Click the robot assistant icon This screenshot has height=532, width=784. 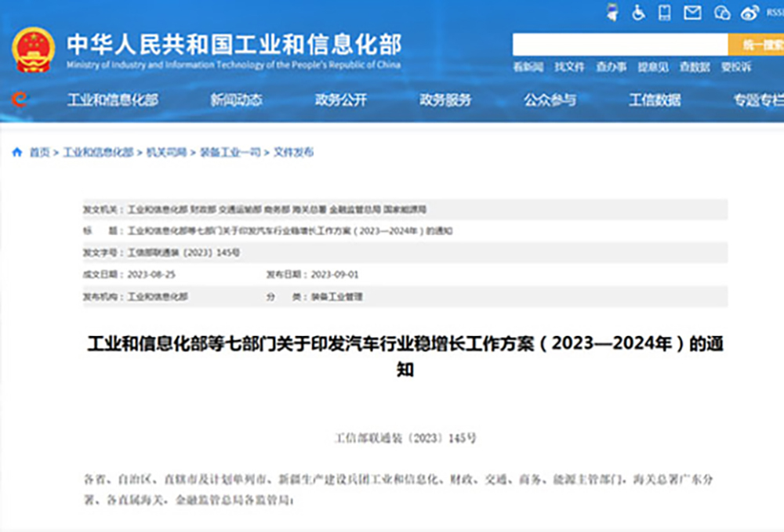pyautogui.click(x=612, y=13)
